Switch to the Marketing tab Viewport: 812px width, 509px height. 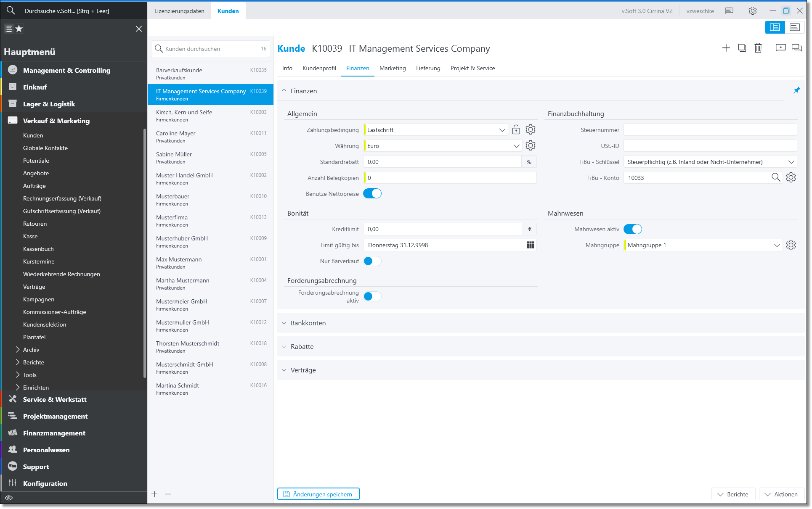point(392,68)
